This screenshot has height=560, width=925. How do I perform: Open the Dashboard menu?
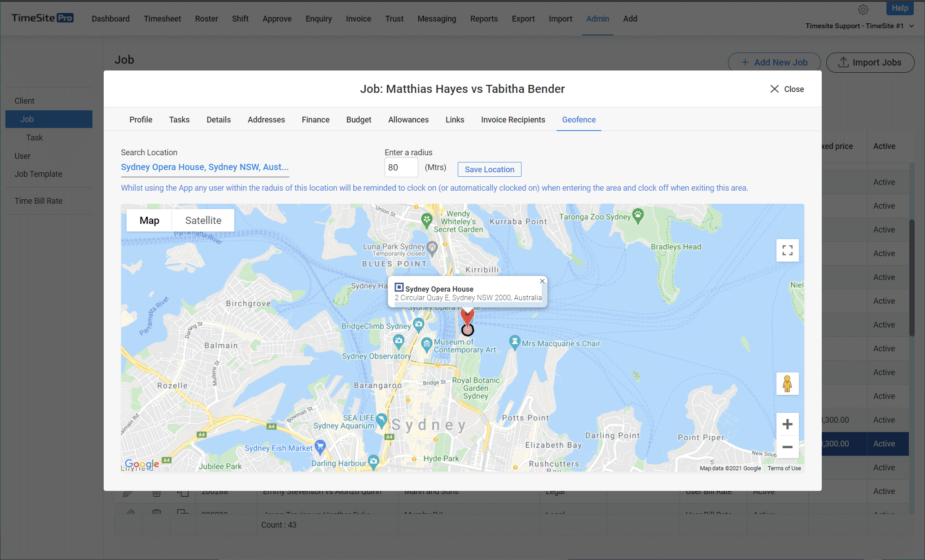coord(111,19)
